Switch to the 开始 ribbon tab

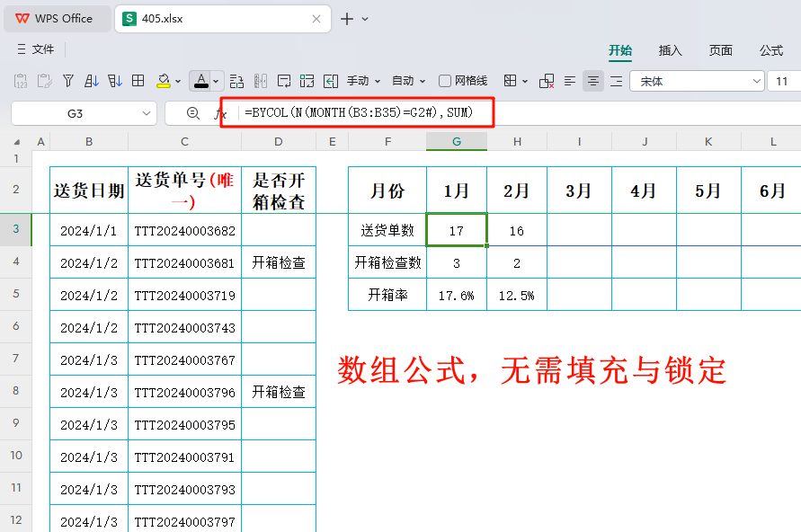620,50
